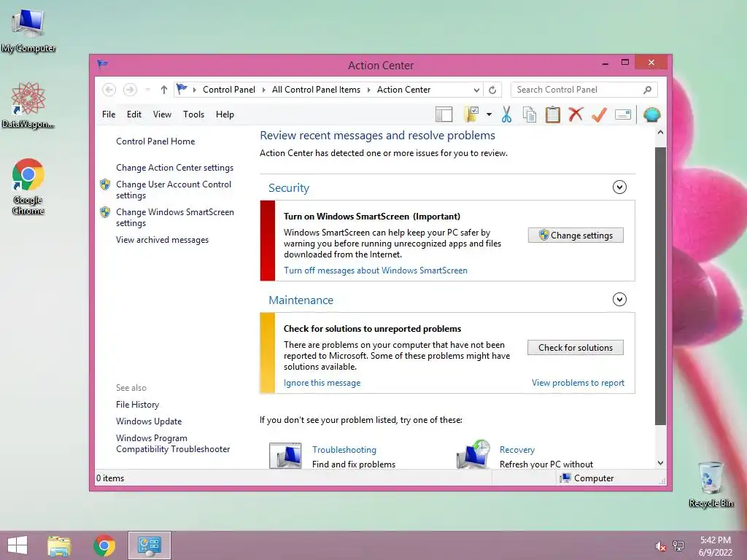
Task: Select the My Computer desktop icon
Action: click(28, 31)
